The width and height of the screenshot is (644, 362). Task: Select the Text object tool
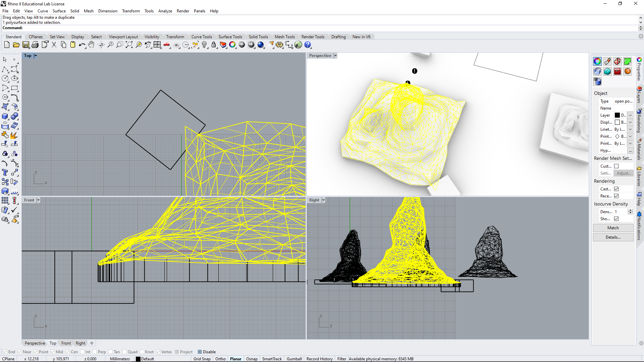(x=5, y=172)
